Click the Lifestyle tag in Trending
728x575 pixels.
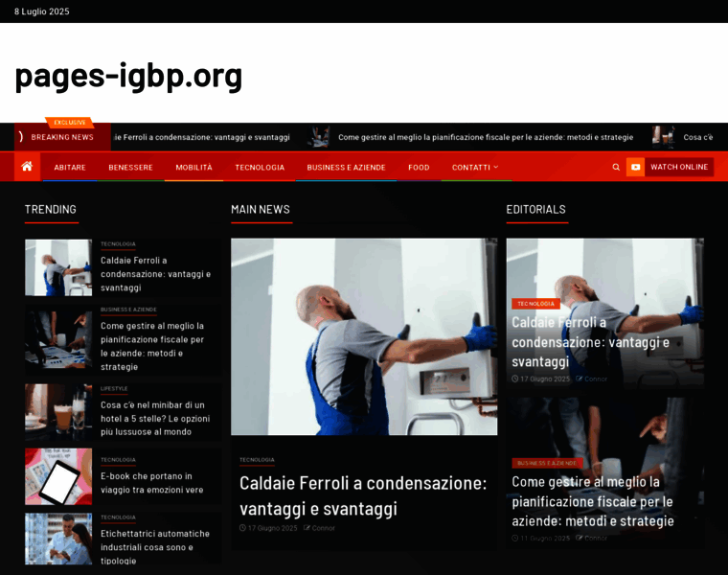(x=114, y=389)
